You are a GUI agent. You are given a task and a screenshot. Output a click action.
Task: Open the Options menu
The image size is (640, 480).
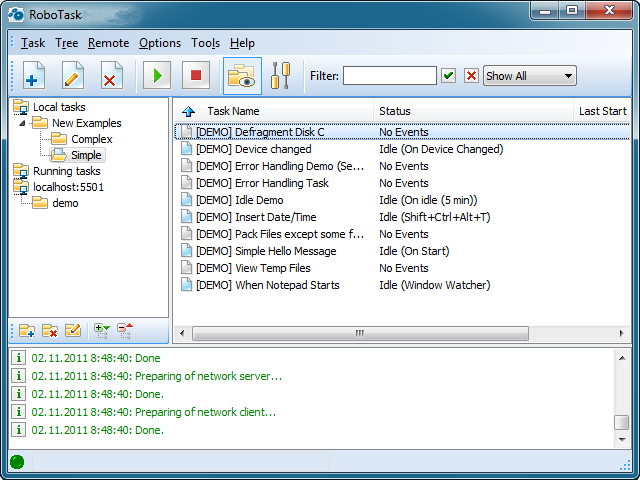(160, 43)
